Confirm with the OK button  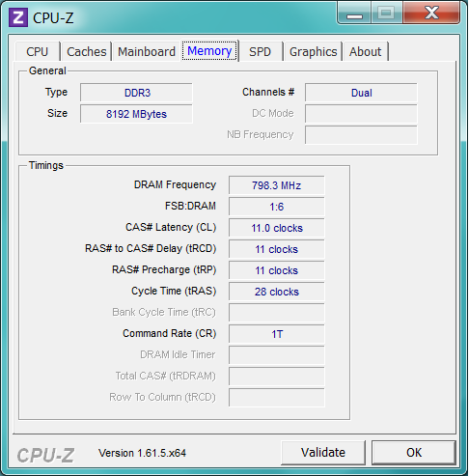coord(414,453)
